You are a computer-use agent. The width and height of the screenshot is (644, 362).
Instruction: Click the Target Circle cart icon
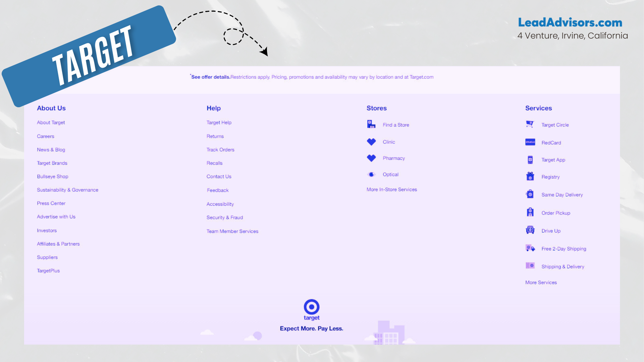[530, 124]
